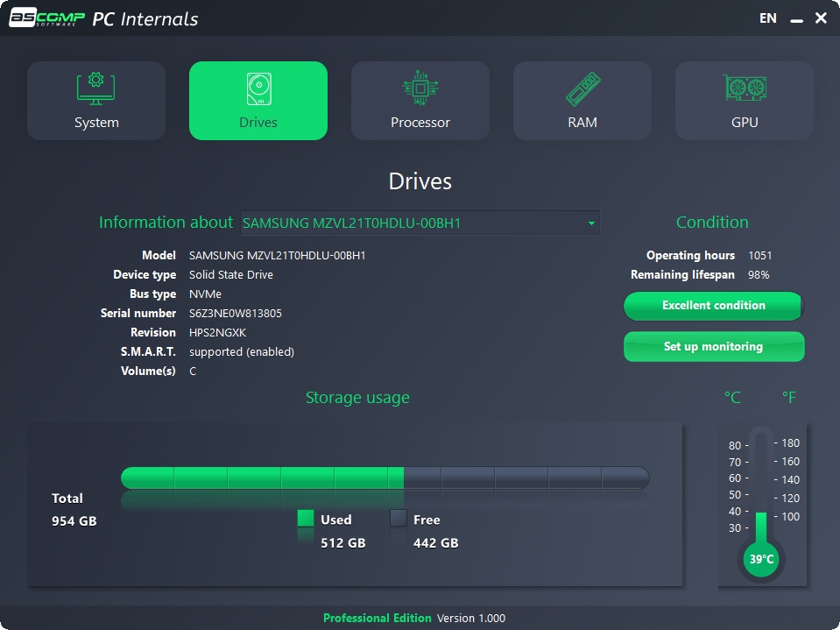This screenshot has width=840, height=630.
Task: Open the drive selection dropdown arrow
Action: pos(592,223)
